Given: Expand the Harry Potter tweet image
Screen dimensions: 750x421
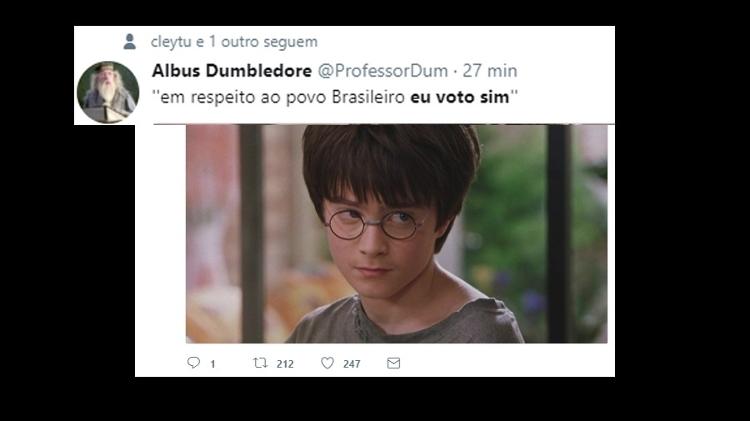Looking at the screenshot, I should pyautogui.click(x=397, y=233).
